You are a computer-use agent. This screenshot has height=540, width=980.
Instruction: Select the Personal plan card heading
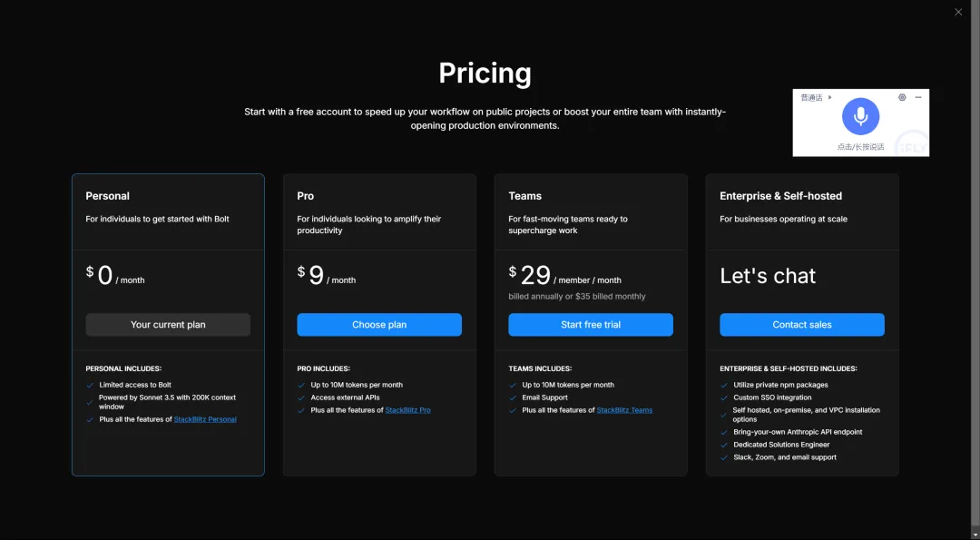click(107, 196)
